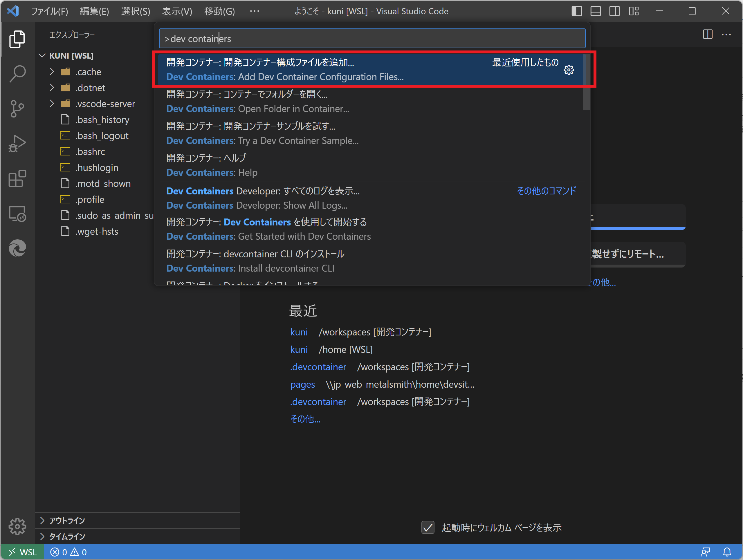
Task: Click その他... link under recent list
Action: tap(305, 419)
